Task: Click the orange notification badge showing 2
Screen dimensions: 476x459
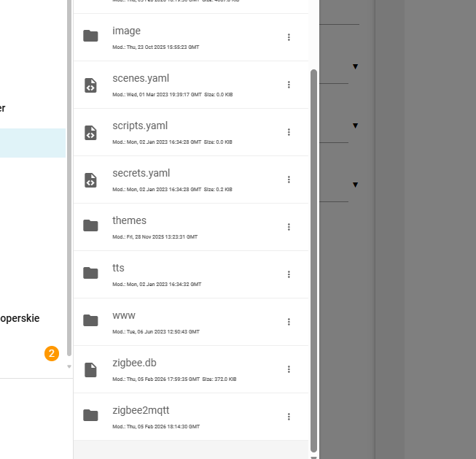Action: (x=52, y=354)
